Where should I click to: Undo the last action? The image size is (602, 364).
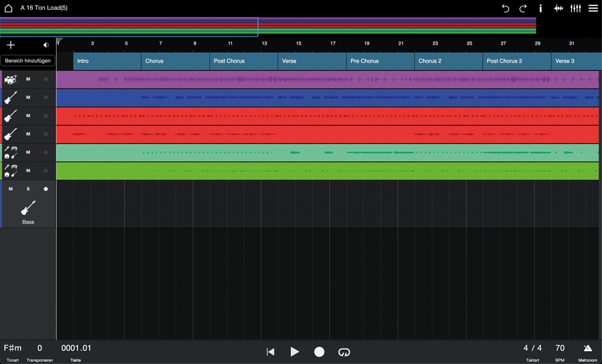506,8
